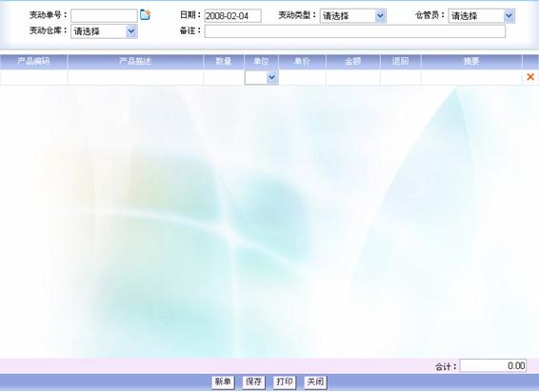Viewport: 539px width, 392px height.
Task: Click the 产品描述 column header
Action: point(135,62)
